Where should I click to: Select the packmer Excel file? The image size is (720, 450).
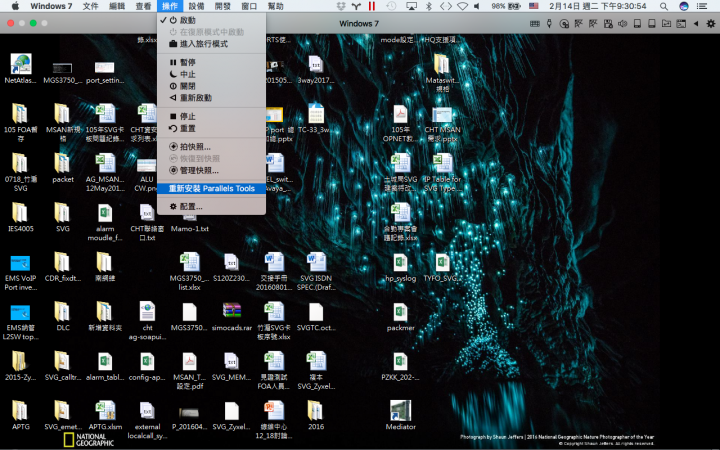[400, 316]
